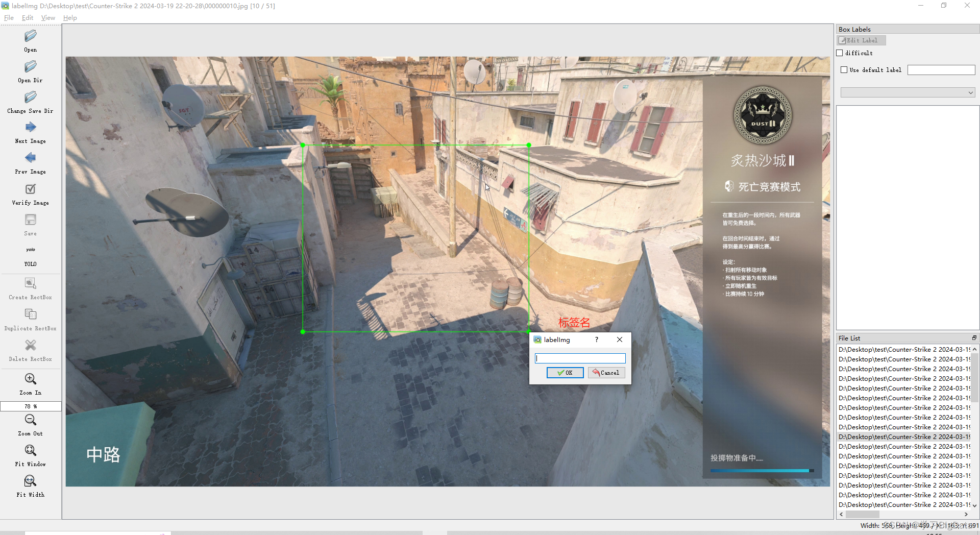Click File List scroll down arrow
This screenshot has width=980, height=535.
[975, 505]
